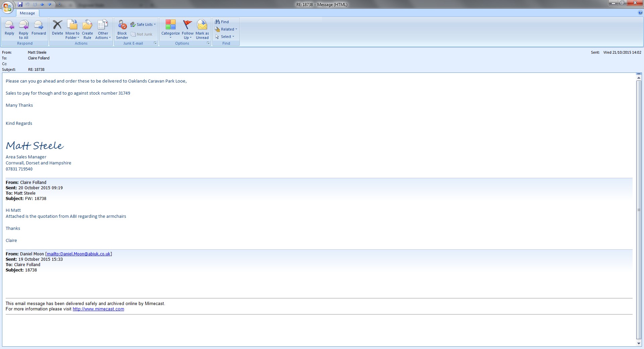Open the Office button menu

7,7
